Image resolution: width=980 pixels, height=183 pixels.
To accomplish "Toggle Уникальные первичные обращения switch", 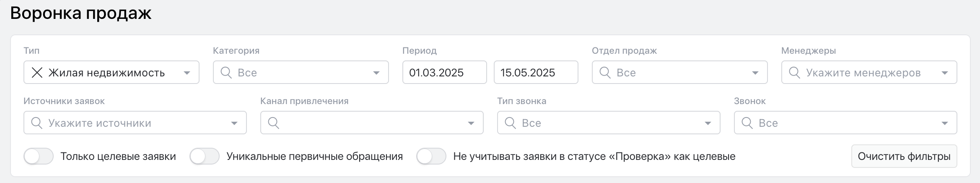I will [x=205, y=157].
